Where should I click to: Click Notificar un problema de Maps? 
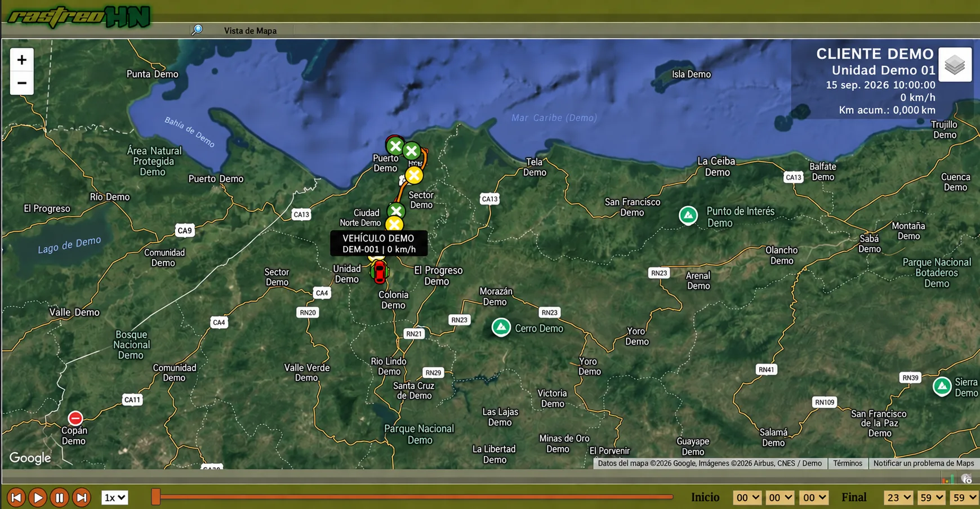point(924,463)
